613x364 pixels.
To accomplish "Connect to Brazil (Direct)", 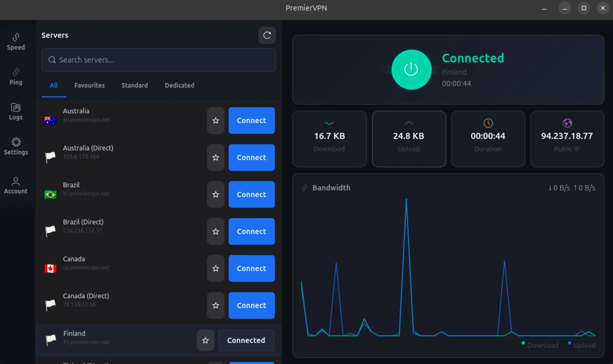I will point(251,231).
